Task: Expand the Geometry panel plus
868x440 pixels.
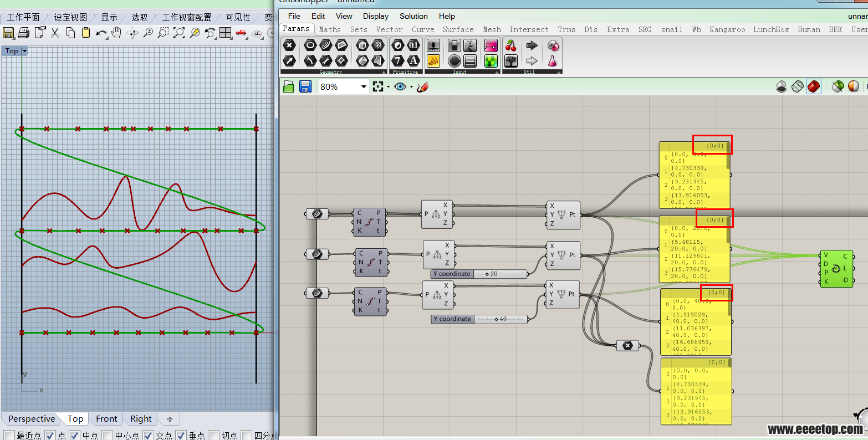Action: coord(384,72)
